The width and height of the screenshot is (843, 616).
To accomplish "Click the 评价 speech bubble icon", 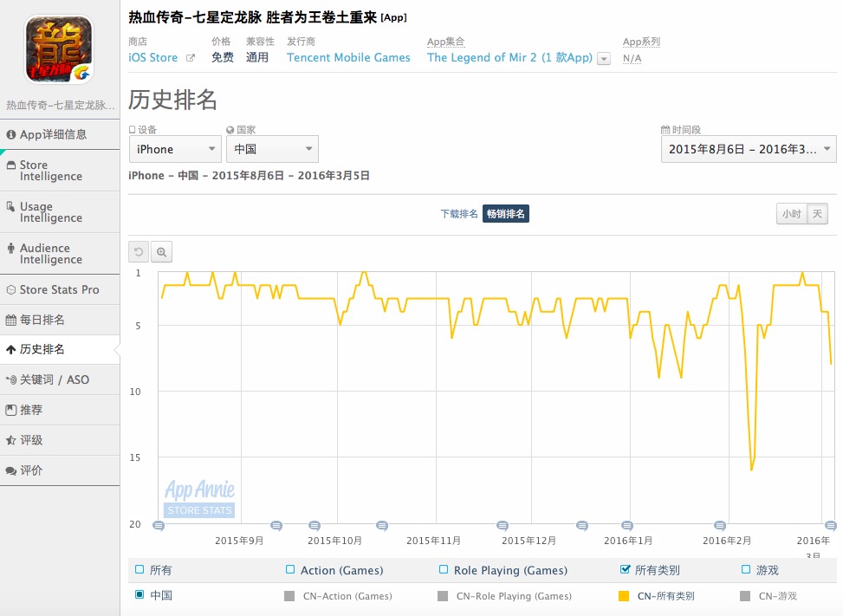I will click(10, 470).
